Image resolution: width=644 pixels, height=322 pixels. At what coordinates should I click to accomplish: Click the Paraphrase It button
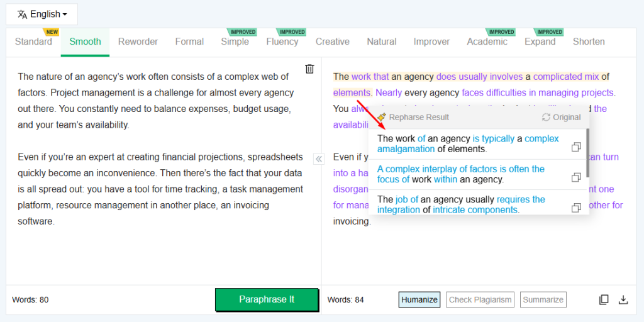pos(267,299)
